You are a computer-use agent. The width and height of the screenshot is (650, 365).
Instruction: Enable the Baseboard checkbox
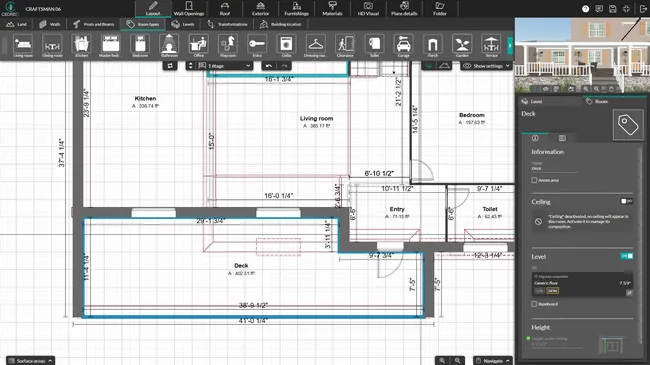[x=534, y=304]
